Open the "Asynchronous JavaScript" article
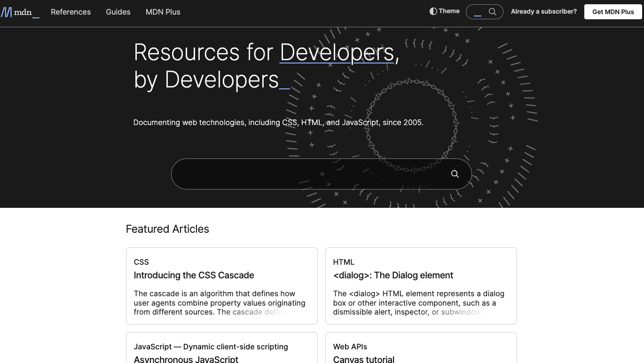 [x=186, y=359]
